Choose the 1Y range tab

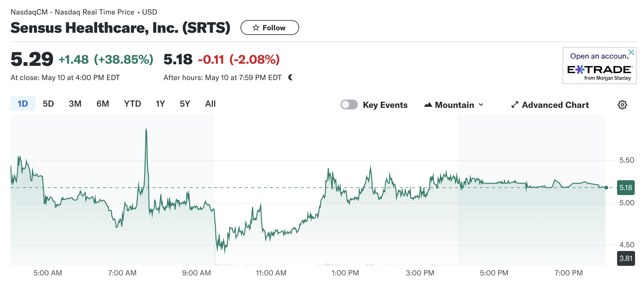[x=160, y=104]
